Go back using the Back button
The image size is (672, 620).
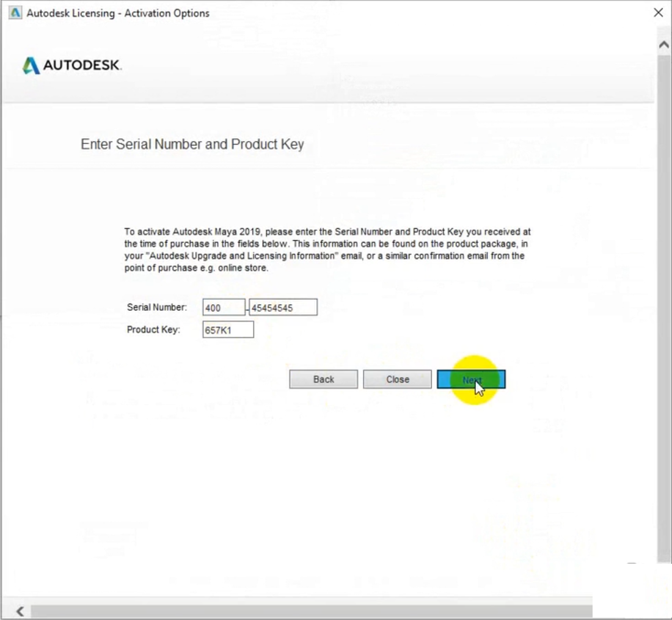coord(323,379)
